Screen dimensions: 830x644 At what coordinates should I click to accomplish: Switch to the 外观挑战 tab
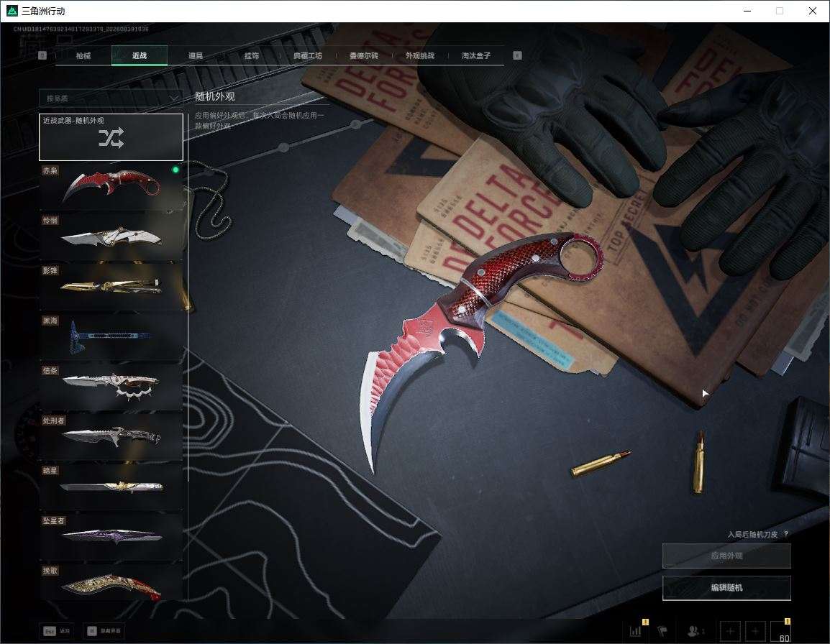[420, 55]
